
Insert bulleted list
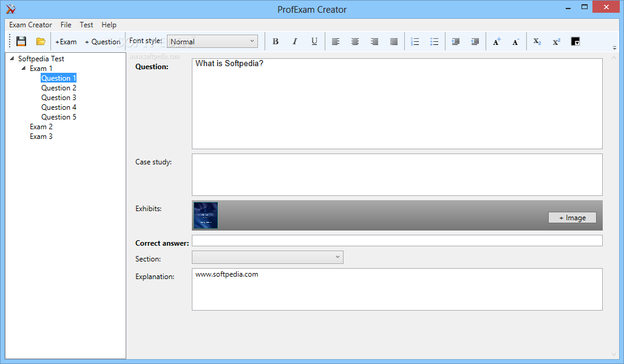(x=435, y=41)
